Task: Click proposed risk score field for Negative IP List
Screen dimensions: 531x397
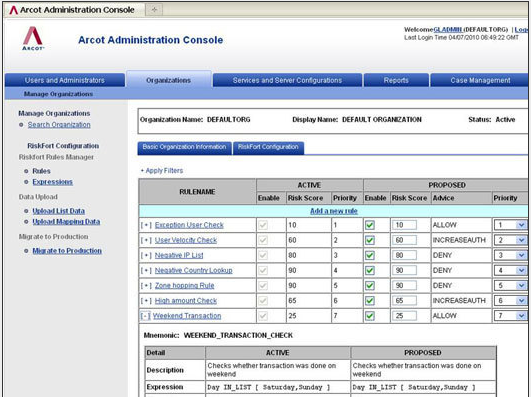Action: pyautogui.click(x=404, y=255)
